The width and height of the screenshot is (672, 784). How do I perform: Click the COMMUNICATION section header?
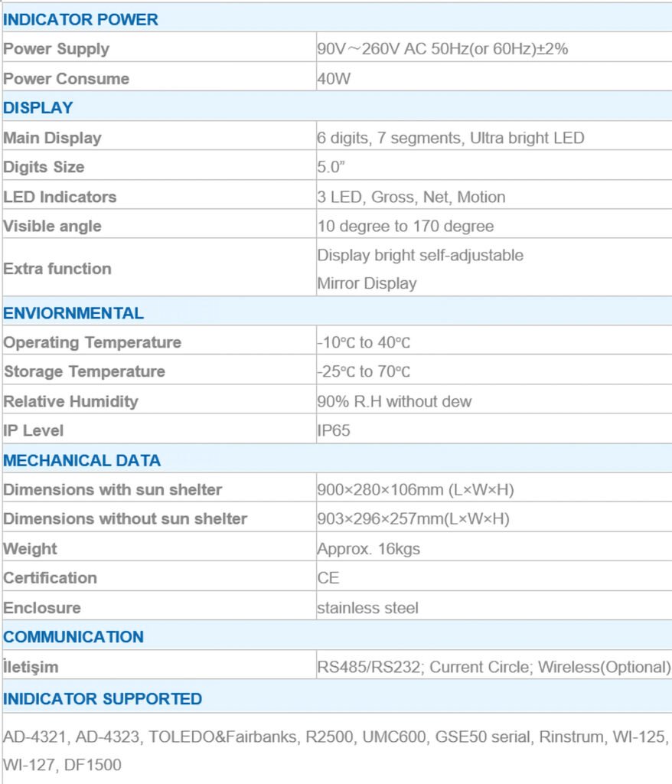pyautogui.click(x=73, y=637)
